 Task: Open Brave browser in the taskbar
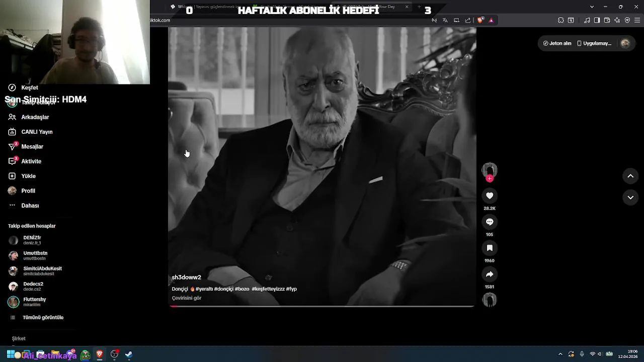tap(100, 354)
